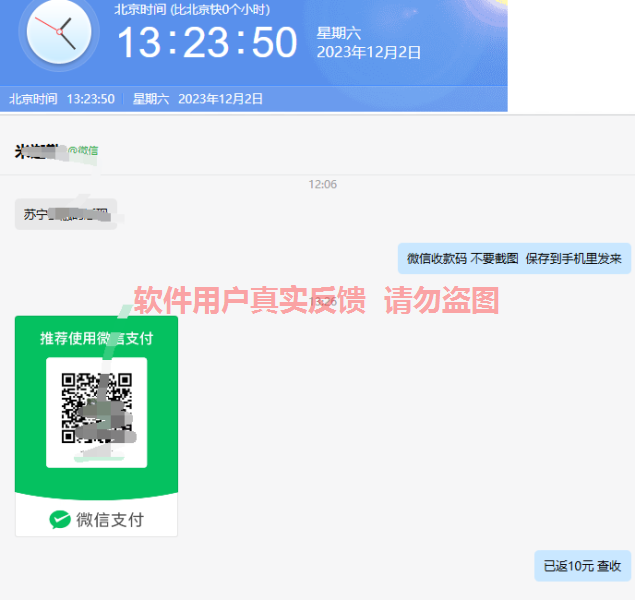The width and height of the screenshot is (635, 600).
Task: Select the sent message 微信收款码 不要截图 保存到手机里发来
Action: (x=514, y=259)
